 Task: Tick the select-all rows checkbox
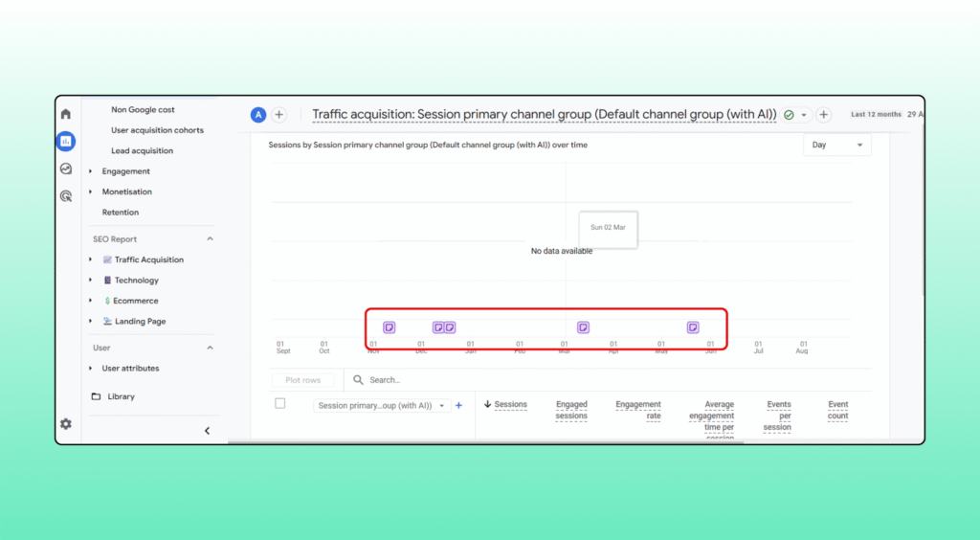click(280, 403)
